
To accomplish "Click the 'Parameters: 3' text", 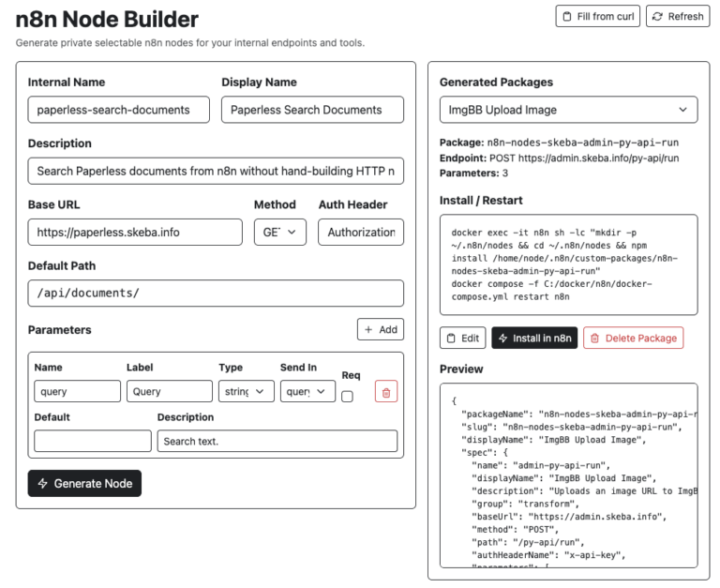I will pos(473,173).
